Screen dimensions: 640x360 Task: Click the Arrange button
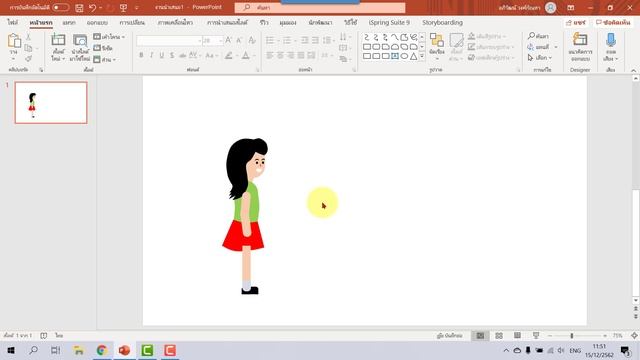[437, 46]
